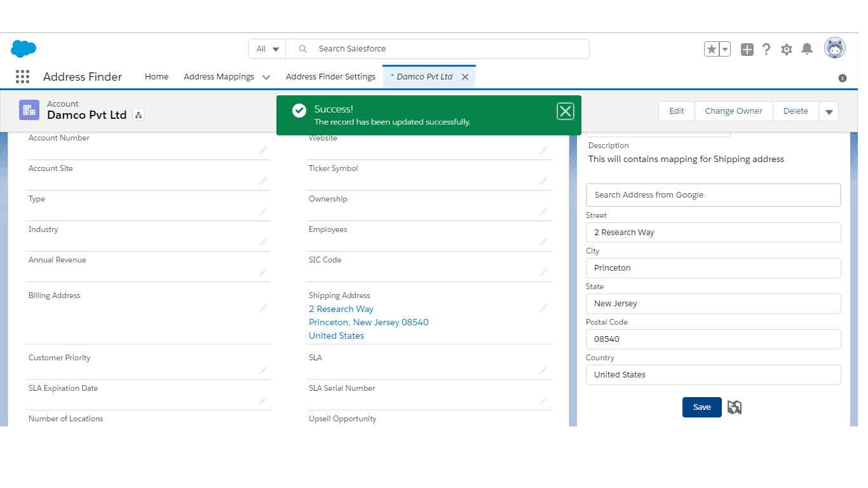Expand the Address Mappings dropdown chevron
This screenshot has width=868, height=488.
coord(266,76)
